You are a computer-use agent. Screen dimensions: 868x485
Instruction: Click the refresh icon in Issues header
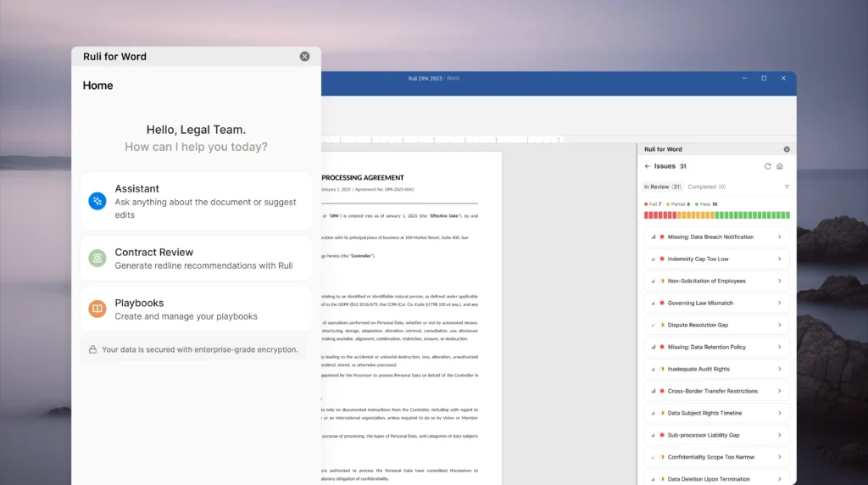(x=768, y=166)
